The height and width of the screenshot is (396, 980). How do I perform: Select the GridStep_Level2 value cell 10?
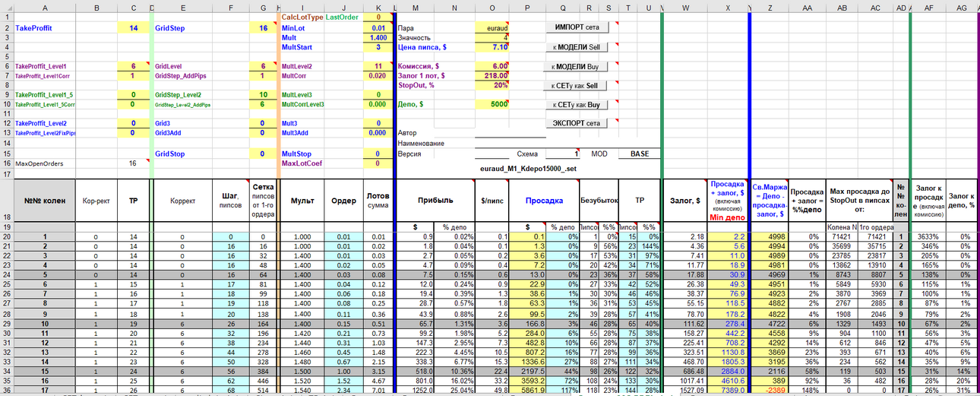pyautogui.click(x=263, y=95)
